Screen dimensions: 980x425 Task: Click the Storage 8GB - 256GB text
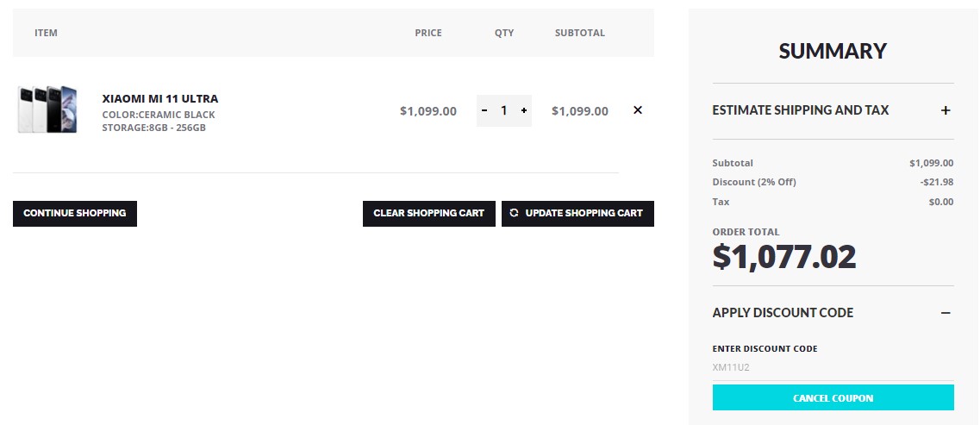click(x=153, y=128)
